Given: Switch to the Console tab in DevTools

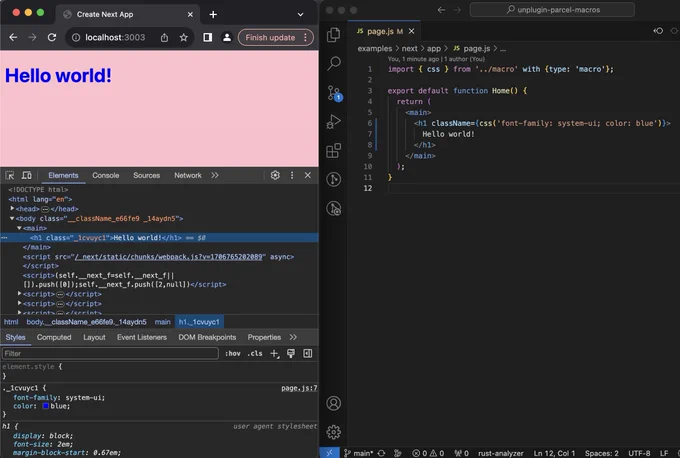Looking at the screenshot, I should [x=105, y=175].
